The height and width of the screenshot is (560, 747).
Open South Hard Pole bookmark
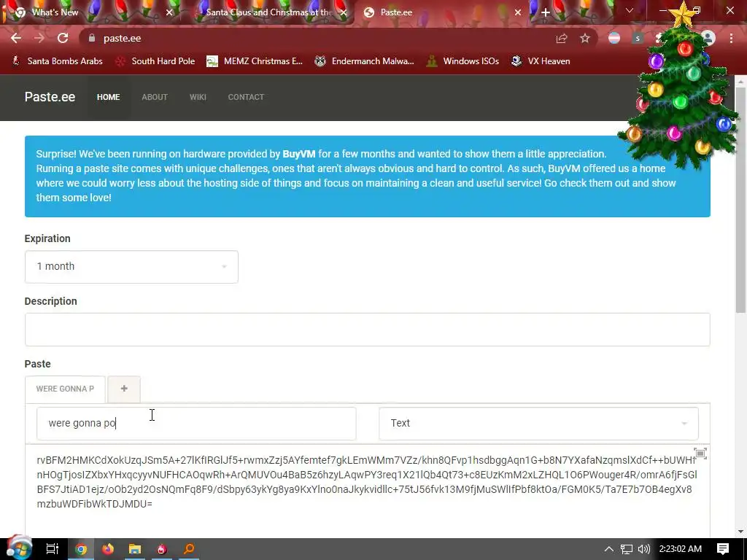coord(155,61)
